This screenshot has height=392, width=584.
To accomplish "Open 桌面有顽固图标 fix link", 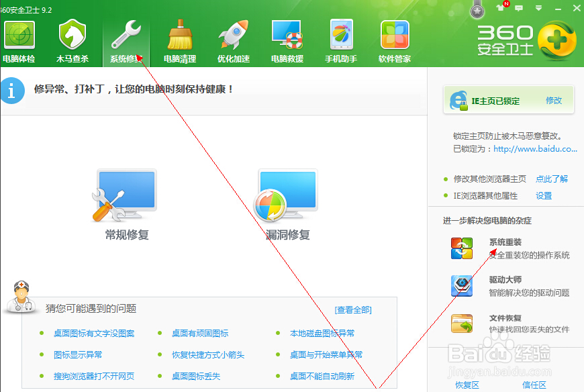I will pyautogui.click(x=200, y=333).
